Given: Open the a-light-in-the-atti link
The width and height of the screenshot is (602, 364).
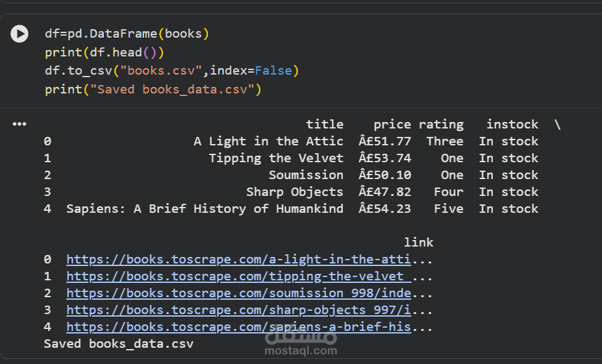Looking at the screenshot, I should pos(238,260).
